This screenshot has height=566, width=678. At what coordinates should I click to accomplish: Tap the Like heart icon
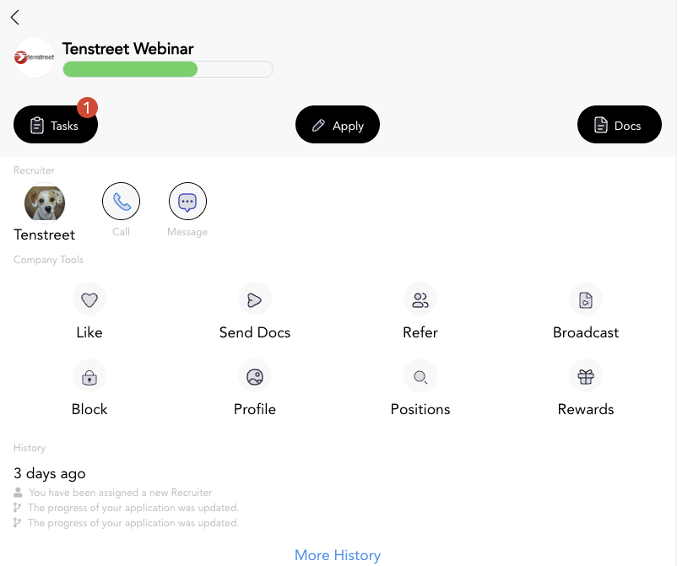(90, 299)
